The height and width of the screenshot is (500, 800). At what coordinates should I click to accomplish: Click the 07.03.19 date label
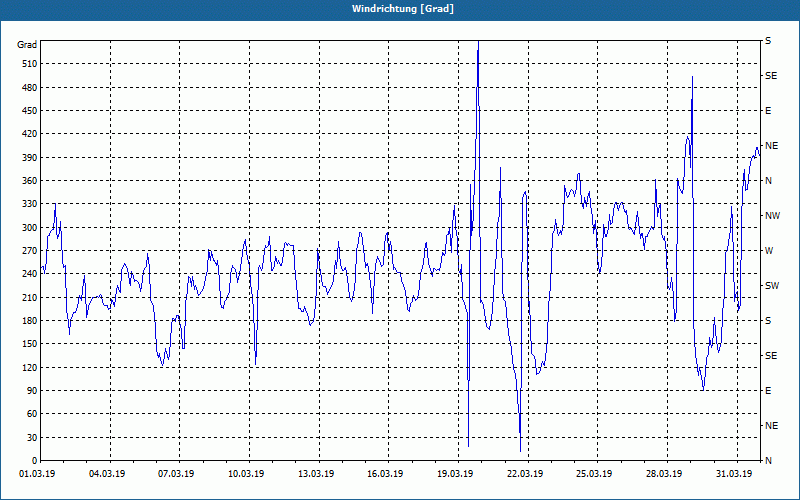[x=176, y=474]
